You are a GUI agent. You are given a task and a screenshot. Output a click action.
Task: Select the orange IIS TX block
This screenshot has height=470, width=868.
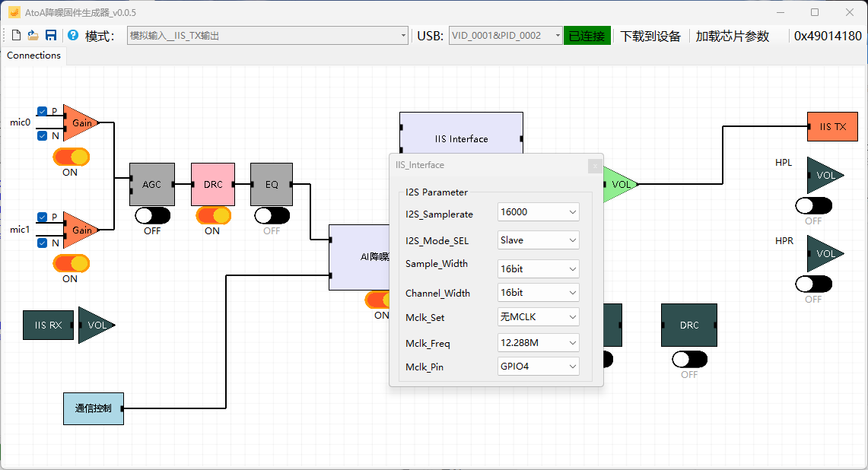[x=832, y=127]
